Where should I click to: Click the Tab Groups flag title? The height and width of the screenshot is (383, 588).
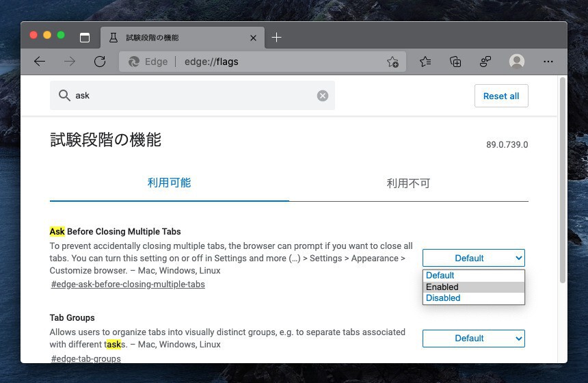click(x=72, y=318)
